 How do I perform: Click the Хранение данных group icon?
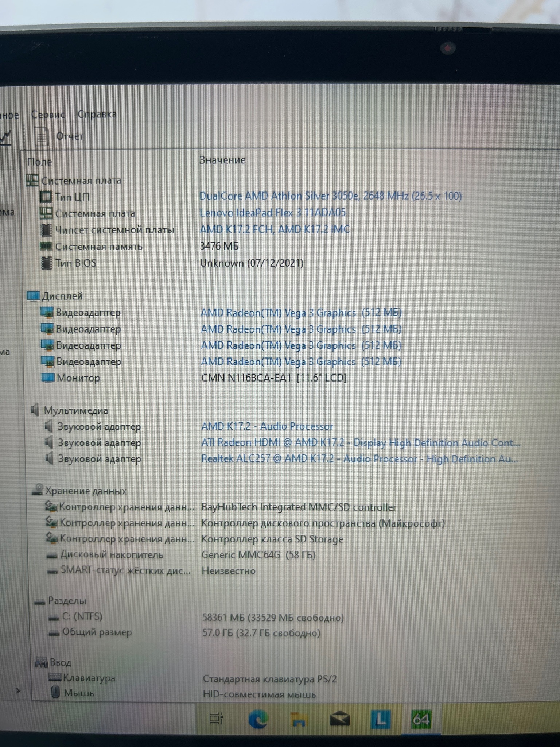pyautogui.click(x=38, y=490)
